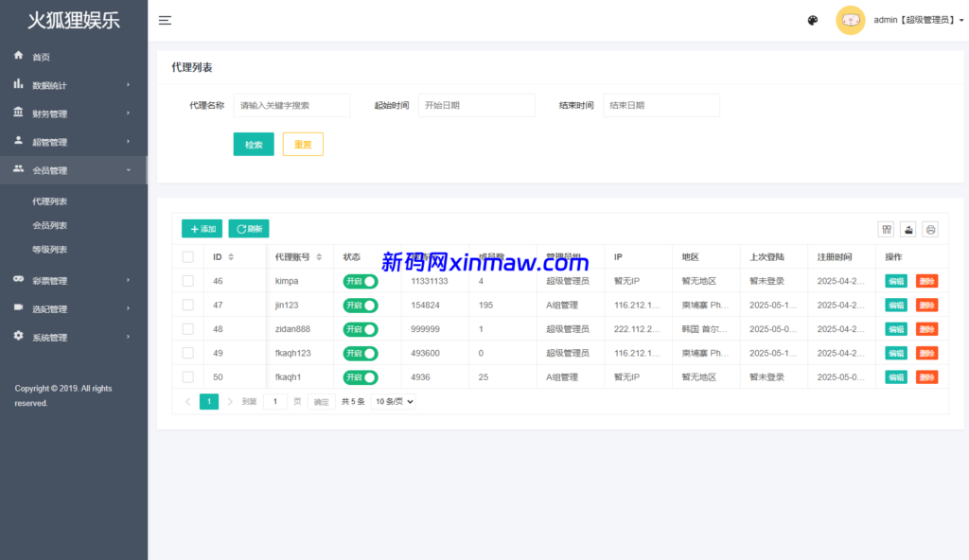Sort the table by ID column arrows

pos(231,257)
